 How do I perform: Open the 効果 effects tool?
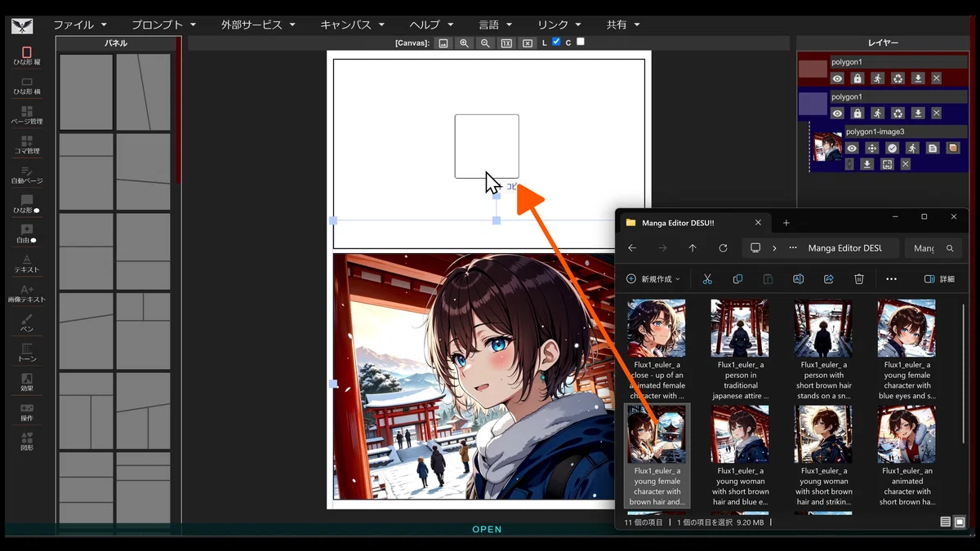[x=27, y=383]
